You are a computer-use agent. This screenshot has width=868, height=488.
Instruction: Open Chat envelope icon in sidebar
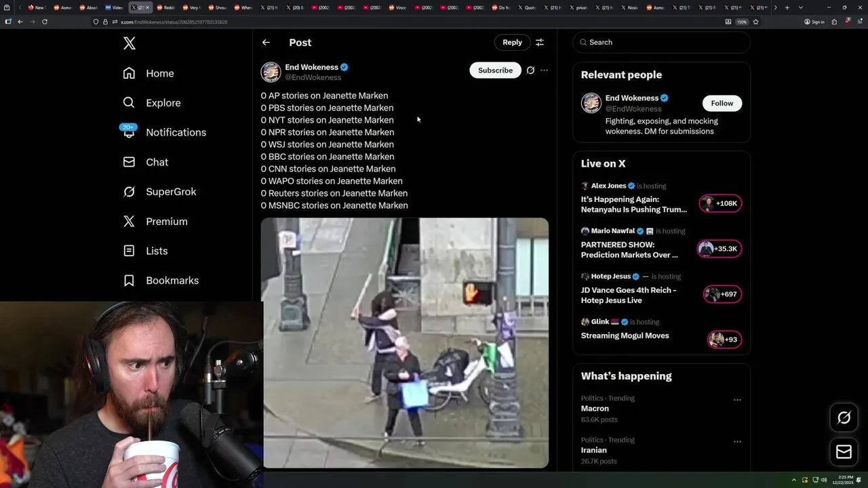[129, 162]
